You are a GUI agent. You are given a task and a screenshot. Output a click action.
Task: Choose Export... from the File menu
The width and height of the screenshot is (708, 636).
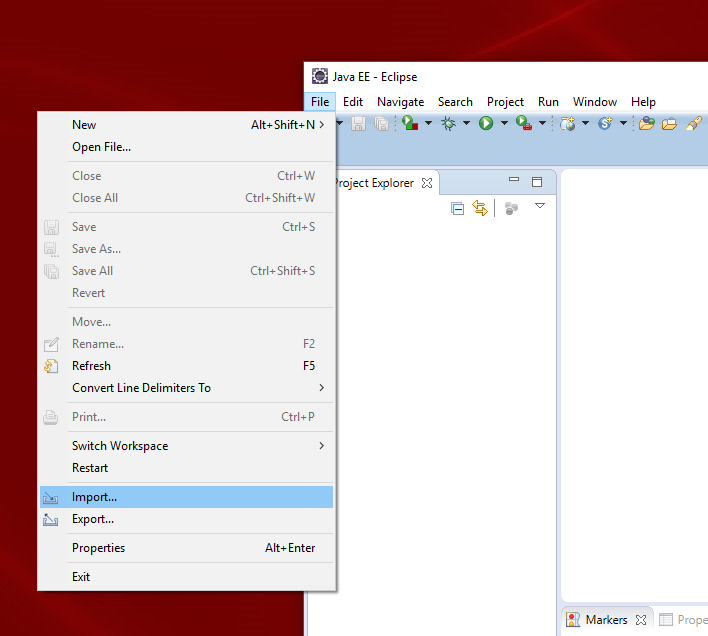93,519
